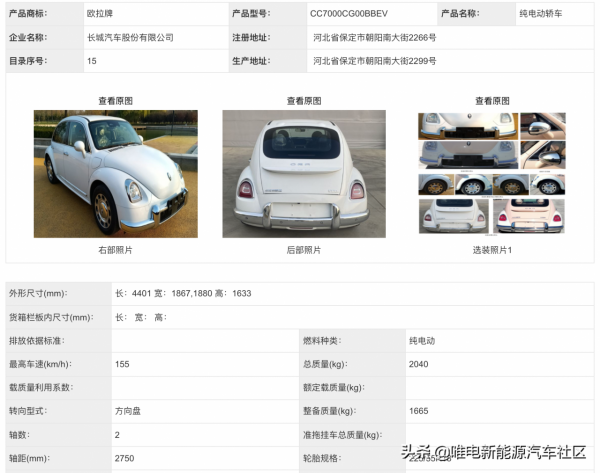Click the 轴数 label
600x473 pixels.
(19, 435)
